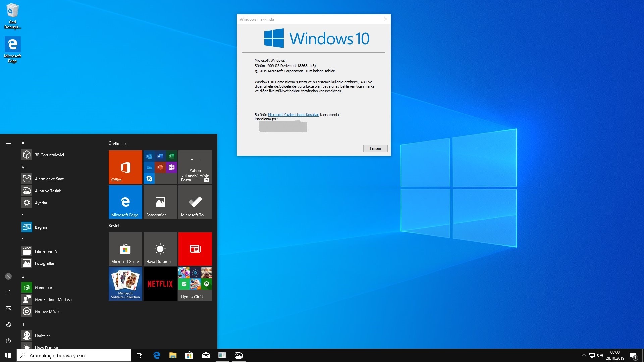Open 3B Görüntüleyici from the app list
Screen dimensions: 644x362
tap(60, 155)
